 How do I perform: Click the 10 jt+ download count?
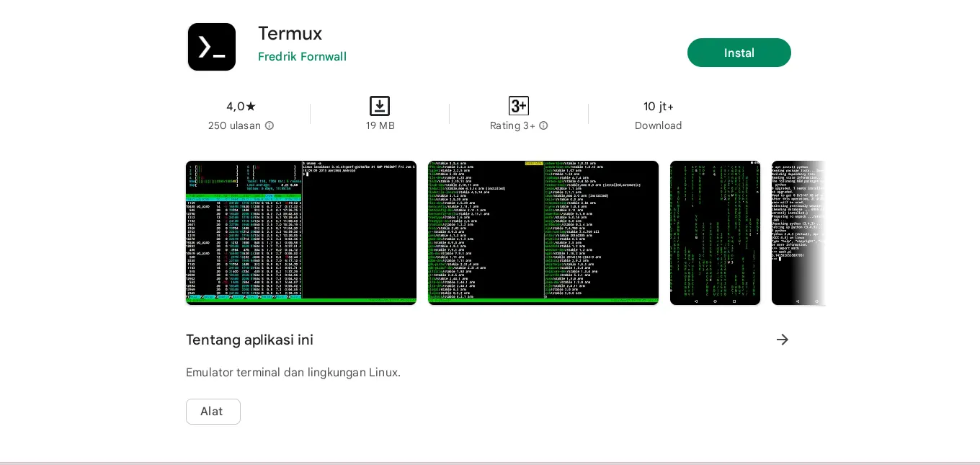[658, 107]
